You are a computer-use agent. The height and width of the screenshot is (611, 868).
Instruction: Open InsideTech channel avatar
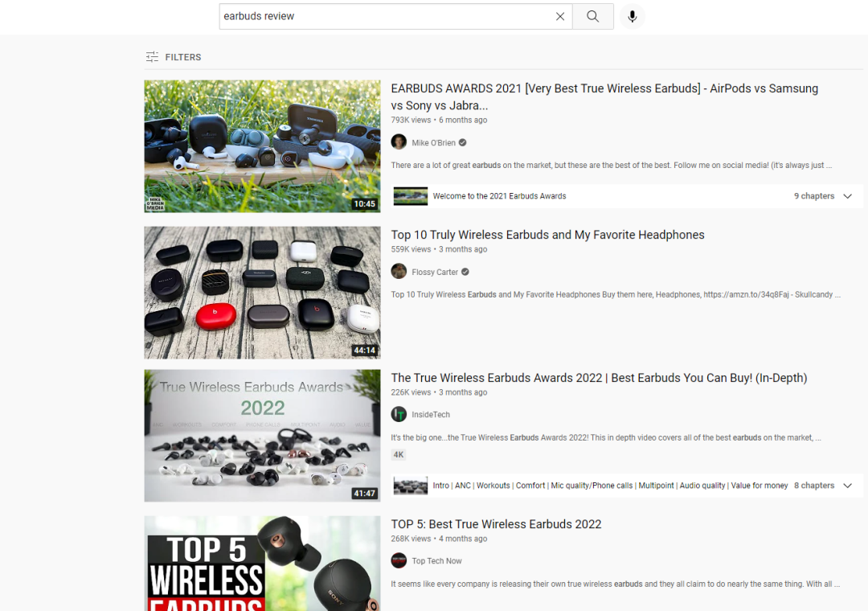tap(399, 414)
